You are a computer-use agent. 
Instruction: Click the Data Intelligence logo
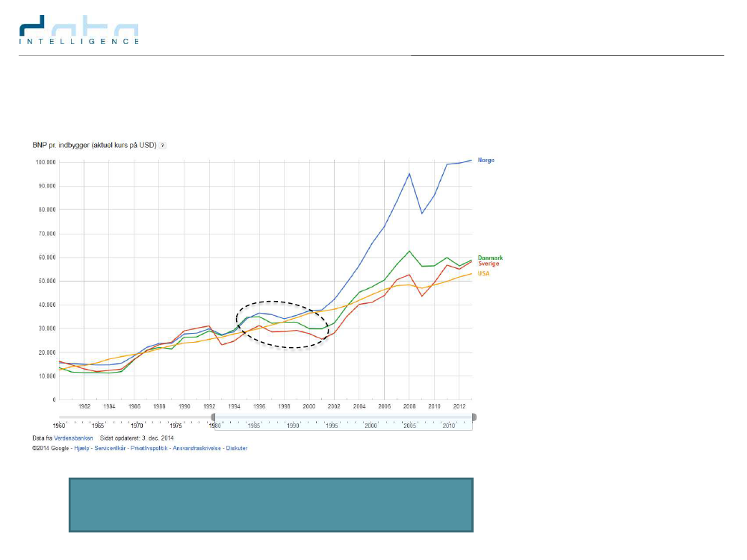pyautogui.click(x=79, y=32)
